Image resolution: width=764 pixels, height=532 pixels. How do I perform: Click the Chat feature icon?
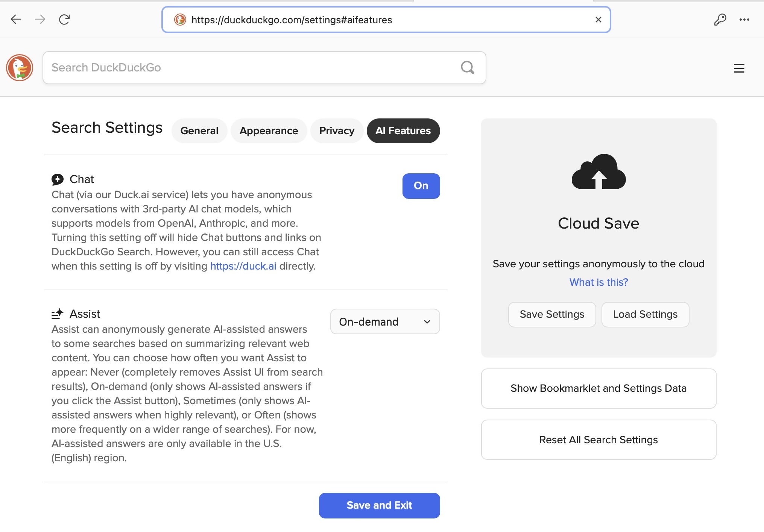[58, 179]
